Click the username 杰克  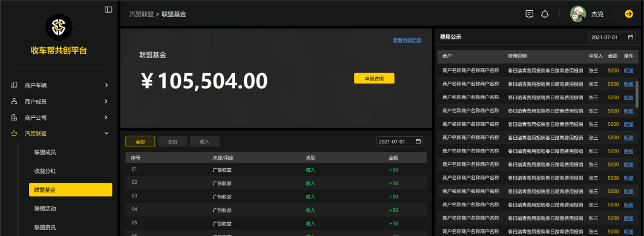pyautogui.click(x=597, y=14)
